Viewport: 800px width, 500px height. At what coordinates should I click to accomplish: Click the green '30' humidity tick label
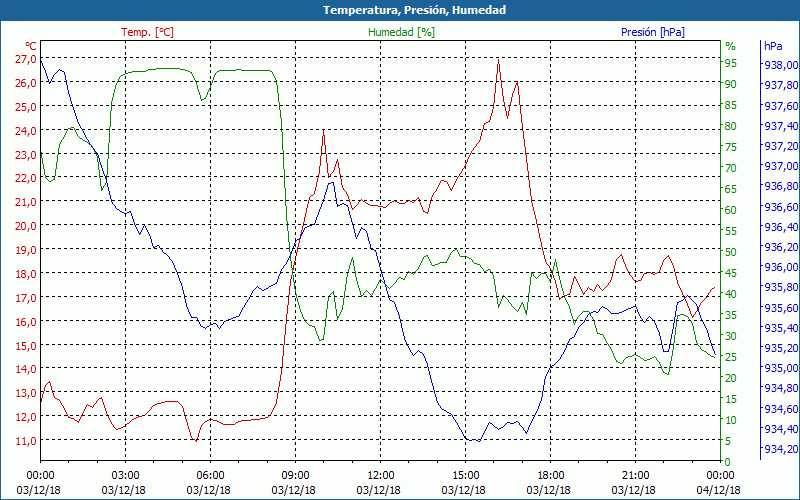click(x=731, y=336)
